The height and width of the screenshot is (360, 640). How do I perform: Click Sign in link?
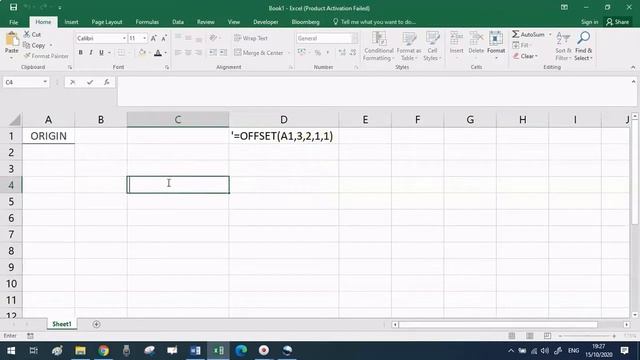[589, 22]
